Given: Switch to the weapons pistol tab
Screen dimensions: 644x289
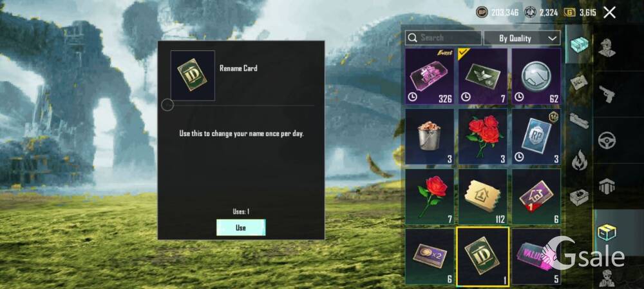Looking at the screenshot, I should (607, 94).
